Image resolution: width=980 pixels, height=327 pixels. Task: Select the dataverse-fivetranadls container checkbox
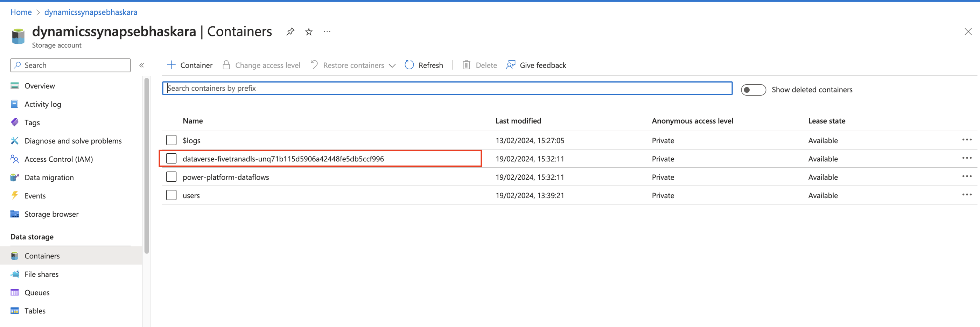pos(171,158)
